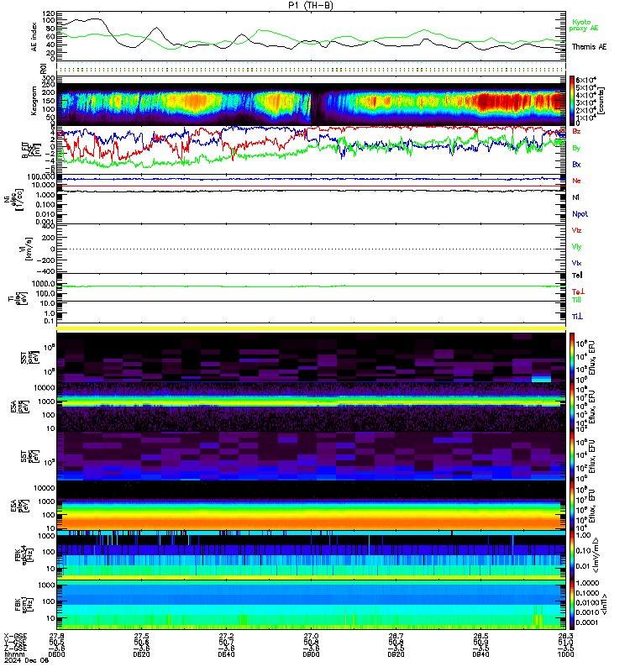
Task: Click the ESA electron spectrogram panel
Action: coord(311,506)
